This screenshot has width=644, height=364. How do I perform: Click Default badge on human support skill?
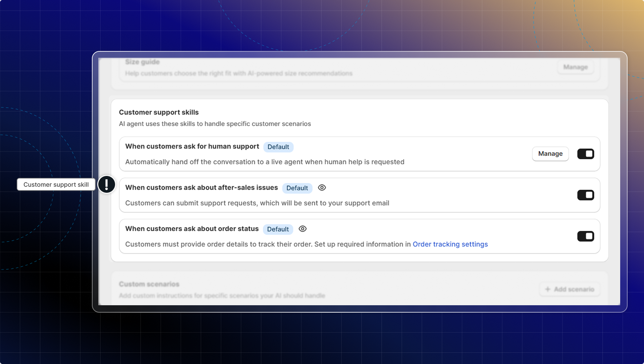click(x=278, y=147)
